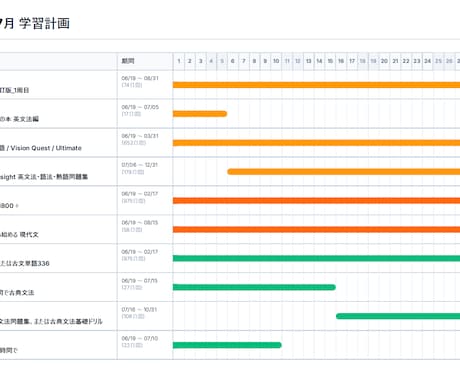Select day 7 in timeline header

click(x=244, y=61)
